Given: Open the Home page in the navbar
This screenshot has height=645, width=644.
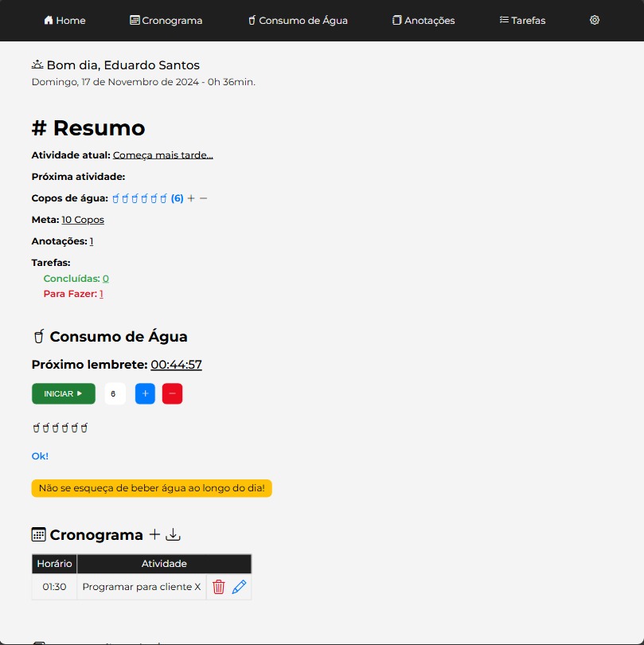Looking at the screenshot, I should coord(64,20).
